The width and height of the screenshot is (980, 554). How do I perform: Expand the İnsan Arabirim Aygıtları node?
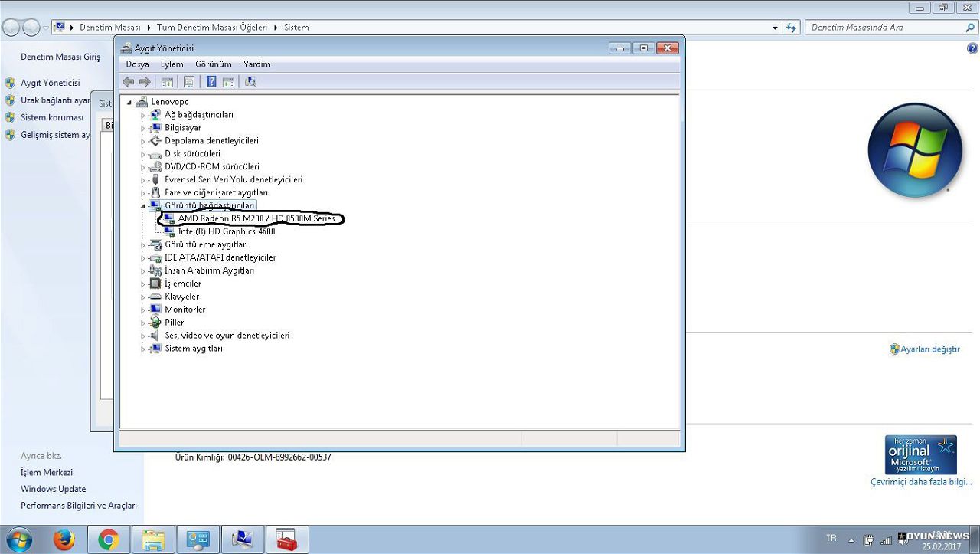tap(142, 271)
